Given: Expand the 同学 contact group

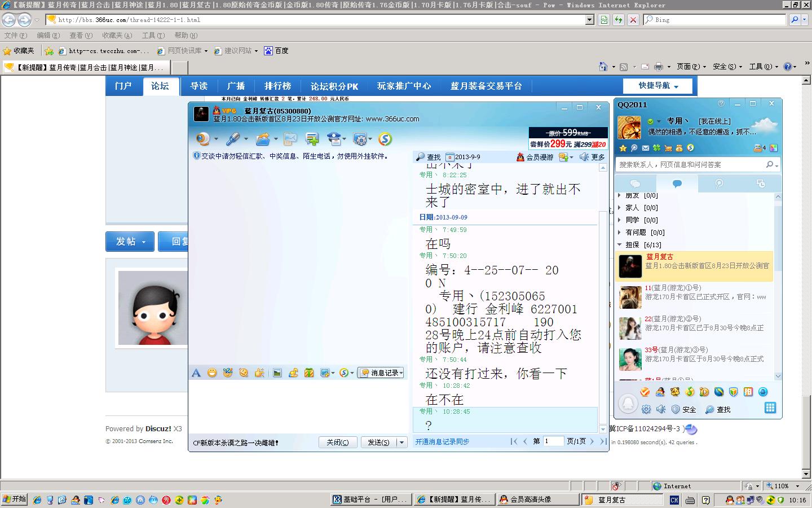Looking at the screenshot, I should tap(620, 220).
